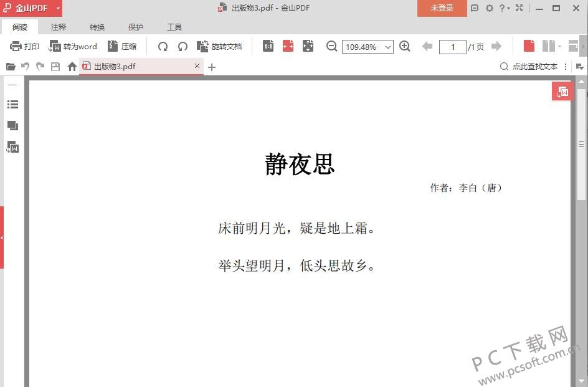Switch to the 阅读 tab
The height and width of the screenshot is (387, 588).
tap(20, 27)
